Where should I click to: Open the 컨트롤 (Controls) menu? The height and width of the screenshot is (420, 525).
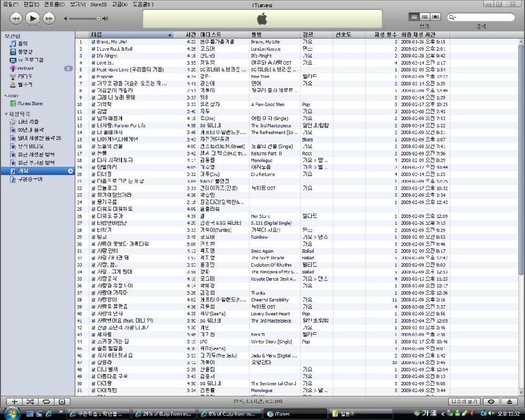(x=54, y=4)
